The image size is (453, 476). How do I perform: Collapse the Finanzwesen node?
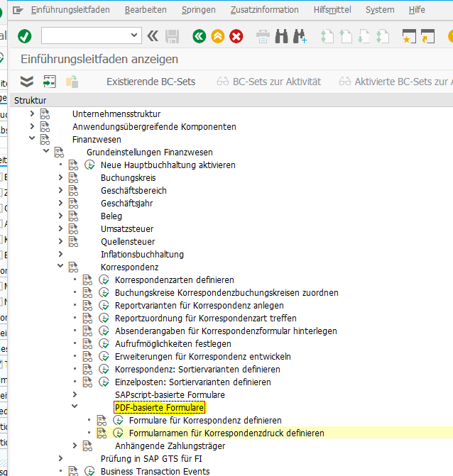pyautogui.click(x=32, y=138)
